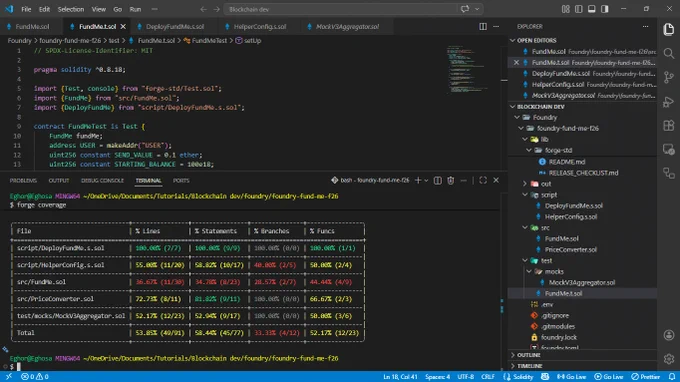
Task: Kill the terminal with trash icon
Action: (451, 180)
